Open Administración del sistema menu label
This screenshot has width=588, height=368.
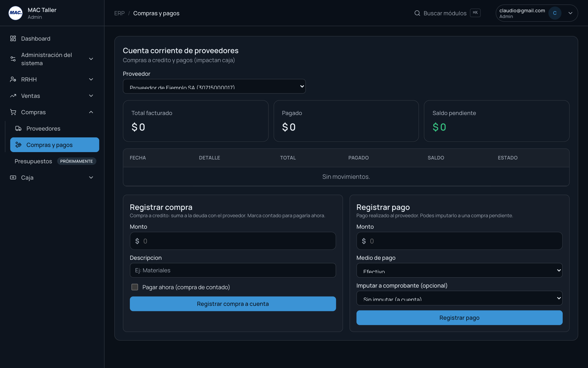click(47, 59)
